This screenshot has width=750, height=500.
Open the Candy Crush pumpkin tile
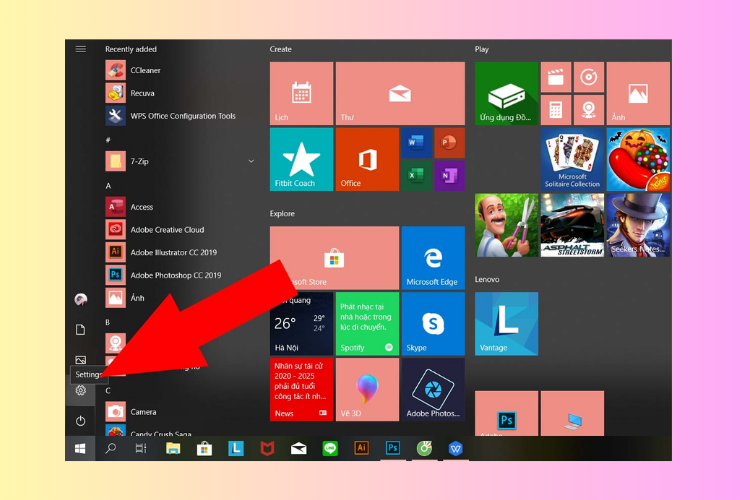coord(638,159)
